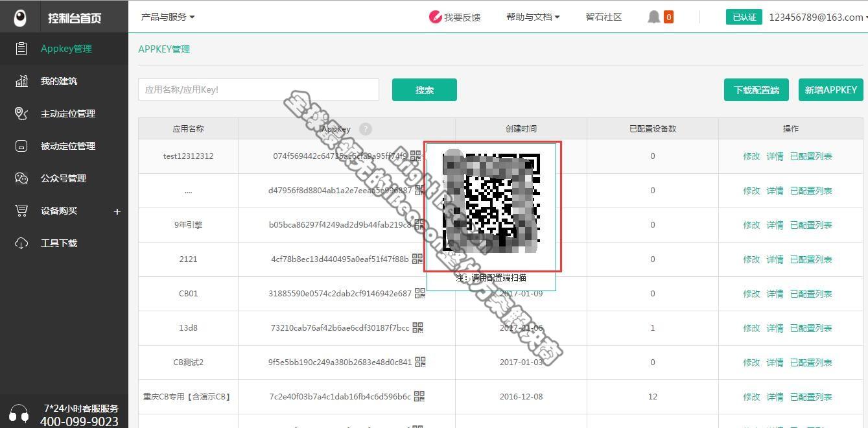Click app name cell CB测试2
Screen dimensions: 868x428
[x=188, y=362]
